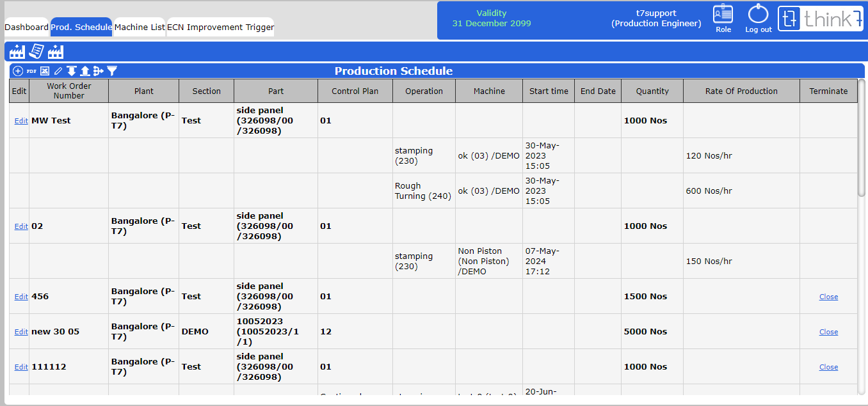Click the download icon on toolbar
The width and height of the screenshot is (868, 406).
click(x=72, y=71)
